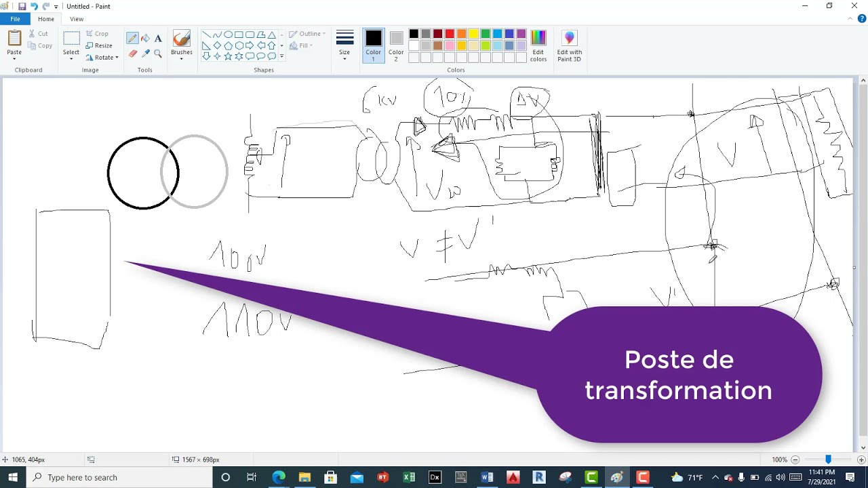The width and height of the screenshot is (868, 488).
Task: Choose the Right arrow shape
Action: pos(250,45)
